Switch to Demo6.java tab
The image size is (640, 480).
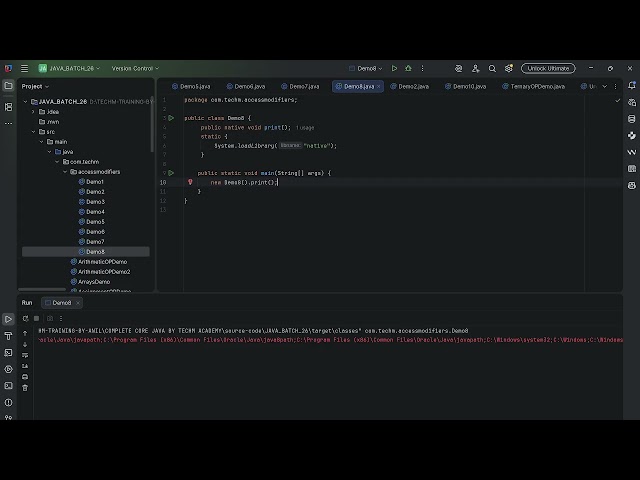click(x=246, y=87)
